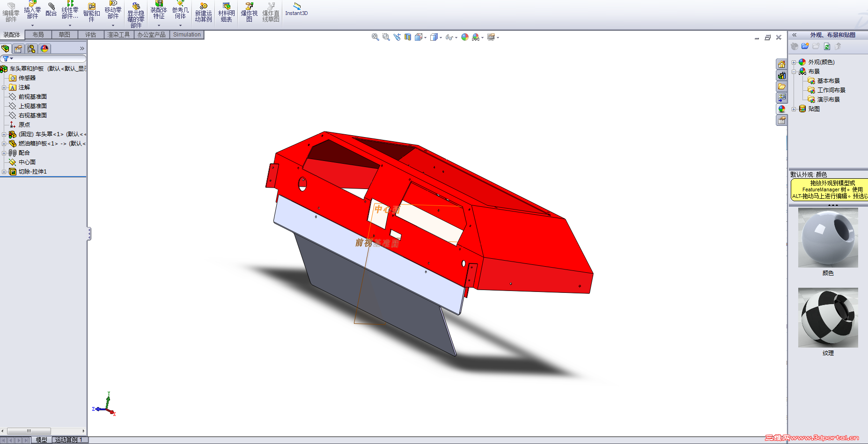Switch to the 草图 tab
Viewport: 868px width, 444px height.
click(65, 35)
